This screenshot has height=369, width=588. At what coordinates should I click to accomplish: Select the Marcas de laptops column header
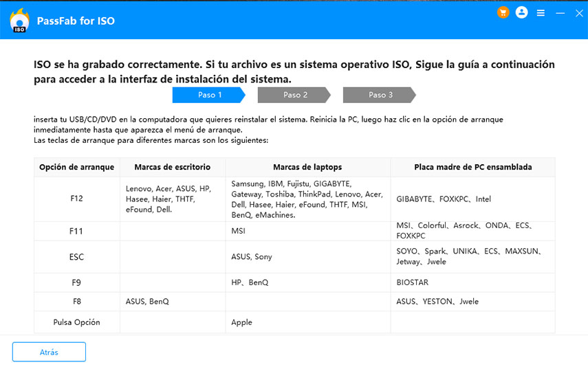pyautogui.click(x=307, y=167)
